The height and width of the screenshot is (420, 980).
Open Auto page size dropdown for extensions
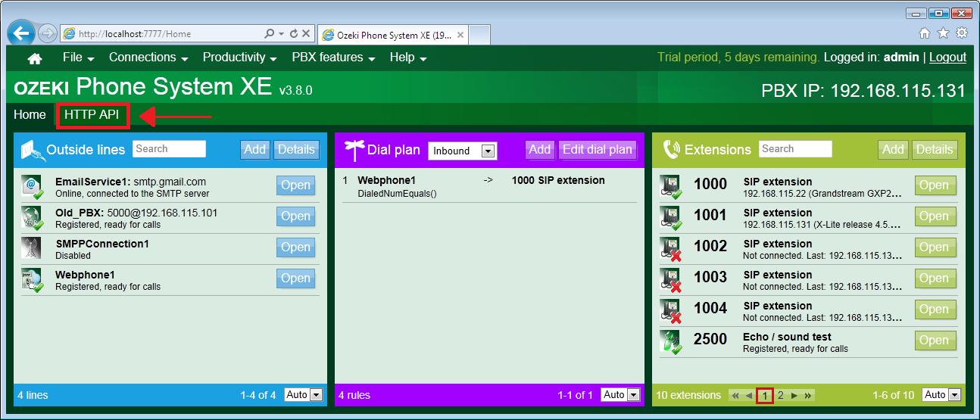click(x=953, y=395)
